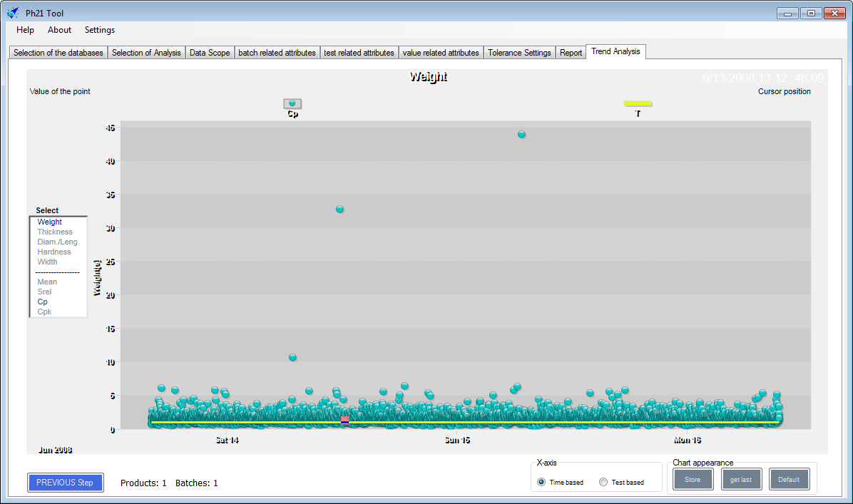
Task: Switch to the Tolerance Settings tab
Action: 519,53
